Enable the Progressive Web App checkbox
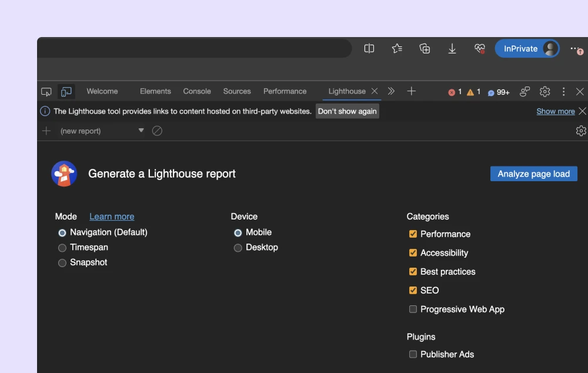588x373 pixels. point(413,309)
